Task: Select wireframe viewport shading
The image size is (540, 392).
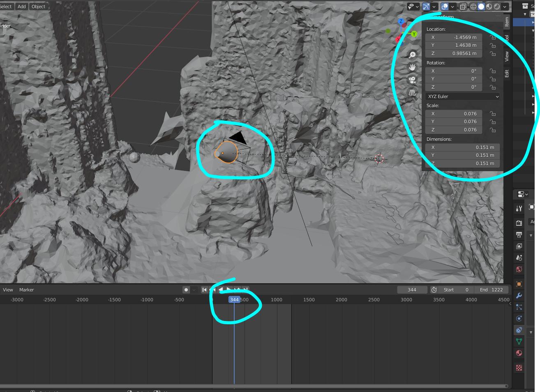Action: pos(473,7)
